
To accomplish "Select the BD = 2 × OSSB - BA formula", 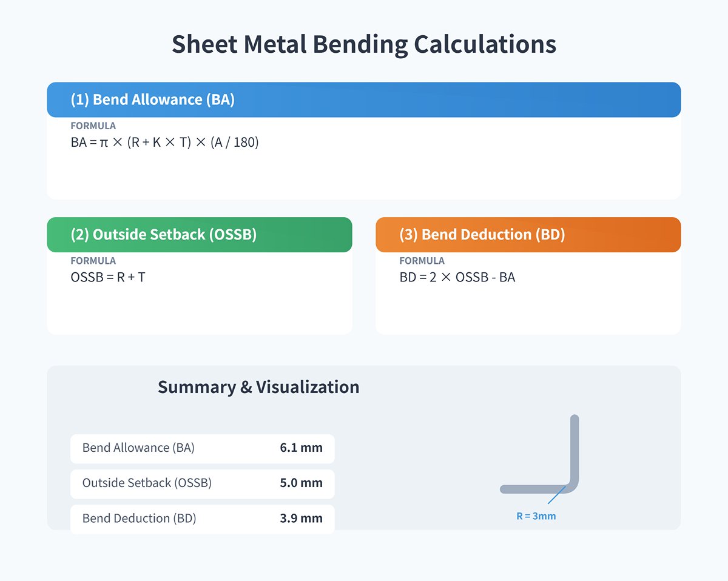I will pos(457,277).
